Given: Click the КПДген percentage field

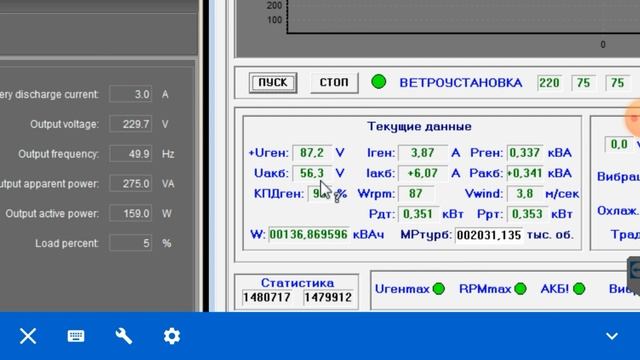Looking at the screenshot, I should coord(320,193).
